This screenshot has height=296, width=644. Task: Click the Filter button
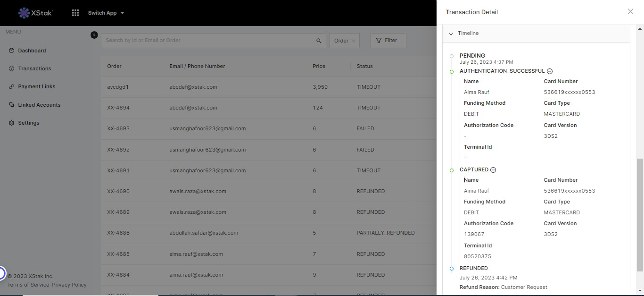click(388, 41)
